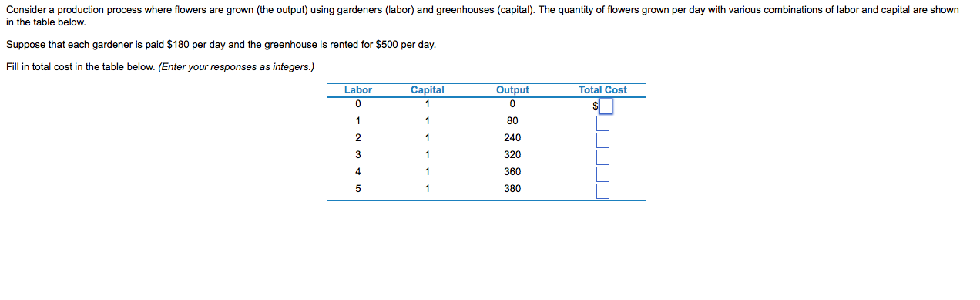The image size is (980, 300).
Task: Click labor value 3 in the table
Action: [x=358, y=155]
